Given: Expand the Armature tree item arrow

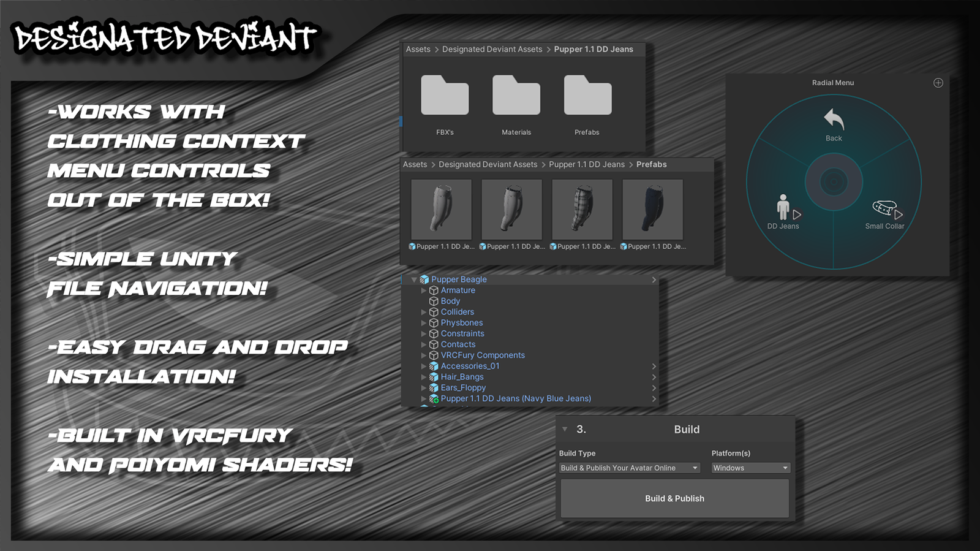Looking at the screenshot, I should [x=423, y=291].
